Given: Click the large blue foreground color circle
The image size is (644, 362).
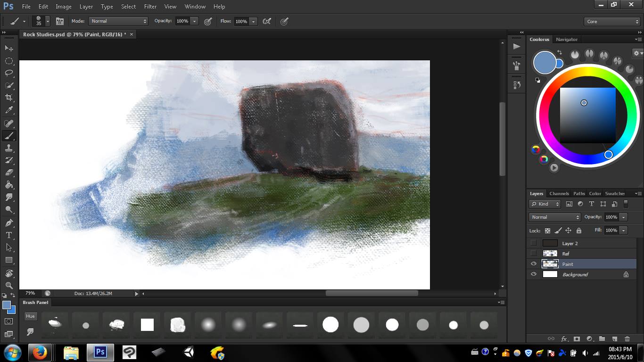Looking at the screenshot, I should click(545, 63).
